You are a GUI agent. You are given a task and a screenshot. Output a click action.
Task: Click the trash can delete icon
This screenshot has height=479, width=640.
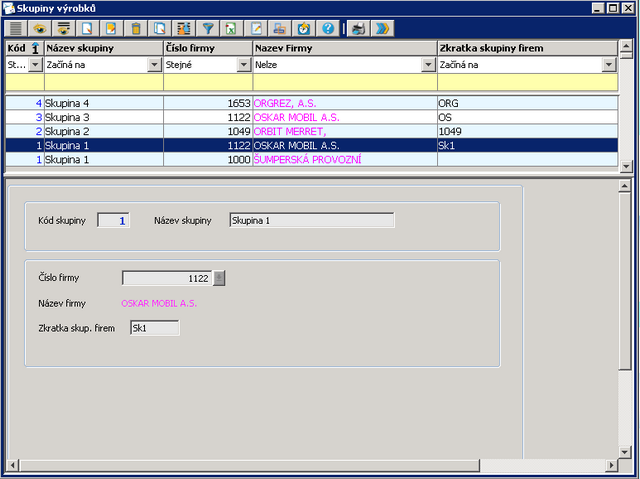[x=136, y=28]
